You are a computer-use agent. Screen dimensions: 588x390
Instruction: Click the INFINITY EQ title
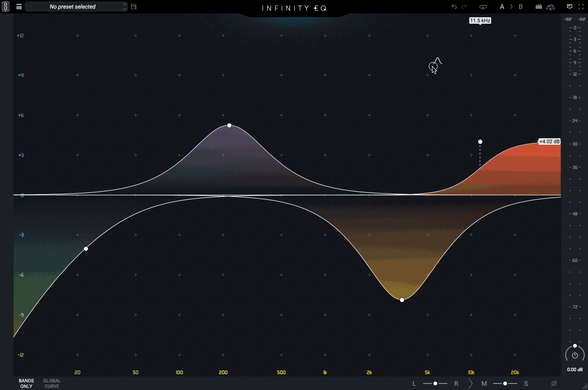point(294,8)
